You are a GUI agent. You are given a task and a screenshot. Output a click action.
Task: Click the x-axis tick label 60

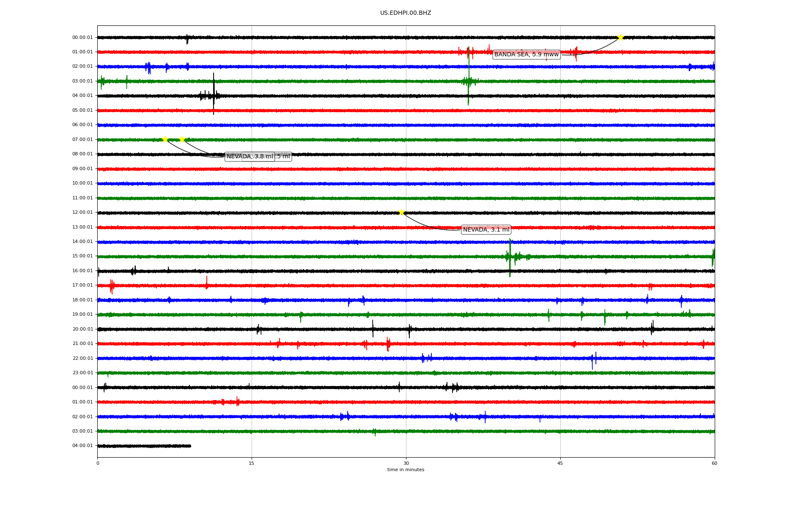pos(714,463)
